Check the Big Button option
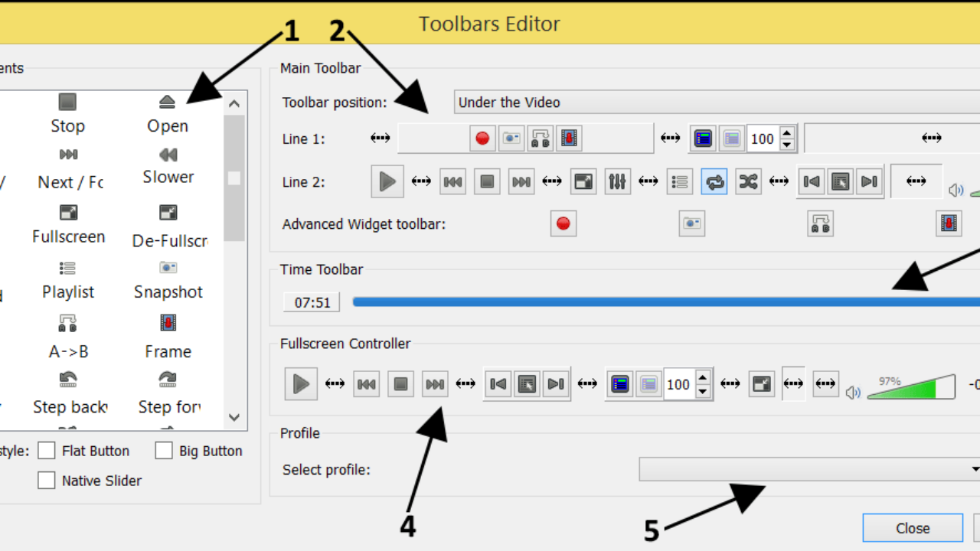Viewport: 980px width, 551px height. [164, 450]
